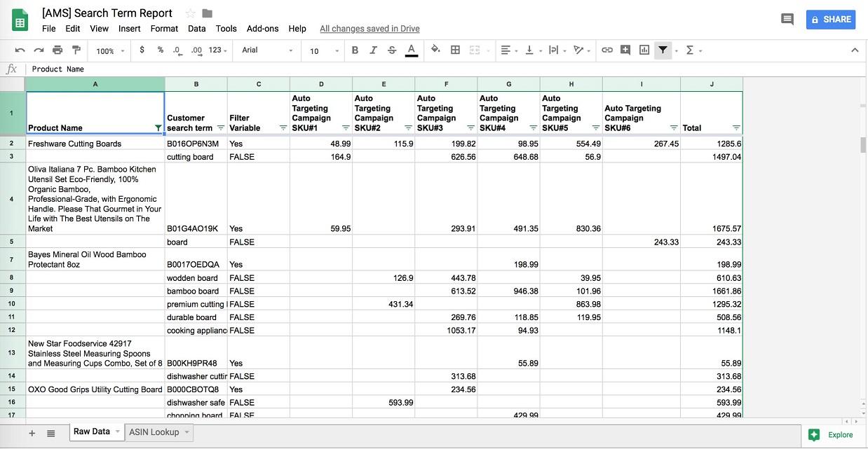Click the blue SHARE button

[x=831, y=19]
